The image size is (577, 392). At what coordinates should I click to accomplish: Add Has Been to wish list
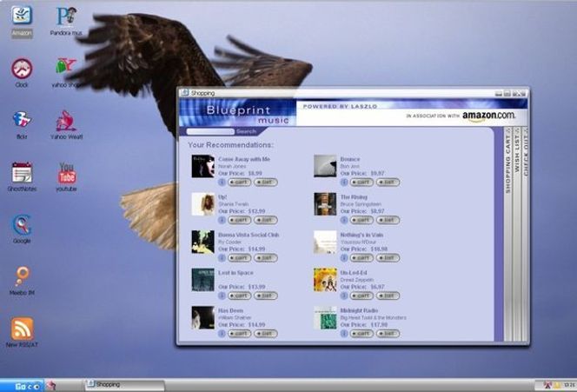tap(266, 334)
